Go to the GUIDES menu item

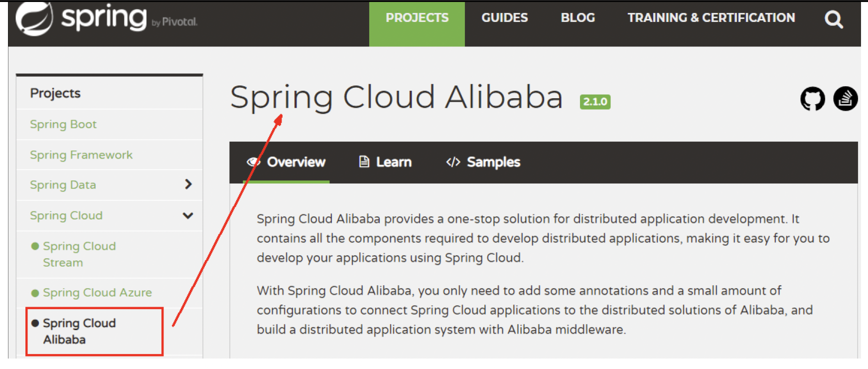point(504,18)
